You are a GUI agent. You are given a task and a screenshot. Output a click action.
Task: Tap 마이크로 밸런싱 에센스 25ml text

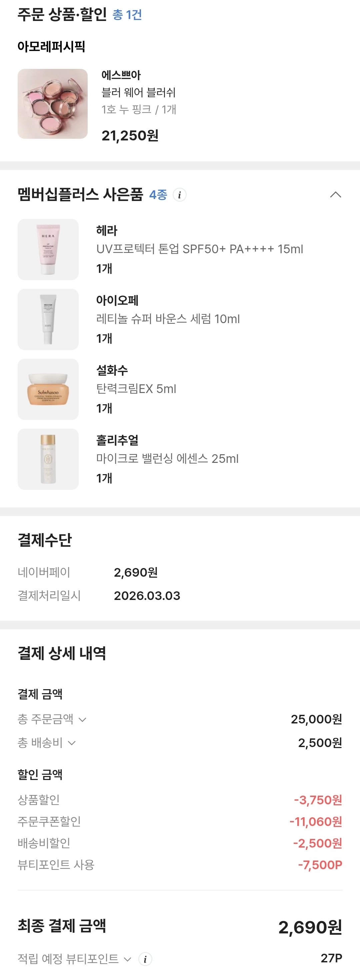[167, 459]
